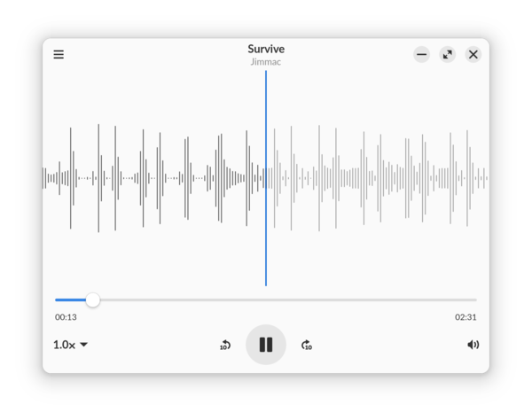
Task: Click the track title "Survive"
Action: 266,49
